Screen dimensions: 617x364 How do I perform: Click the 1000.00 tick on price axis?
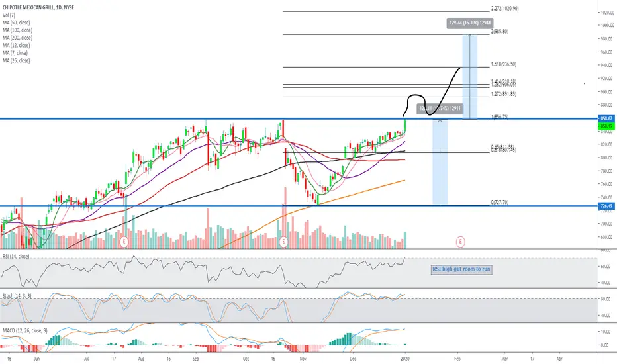(x=606, y=26)
